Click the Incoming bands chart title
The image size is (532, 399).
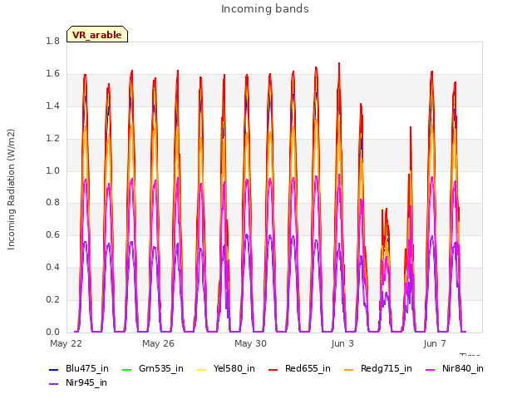(x=265, y=9)
